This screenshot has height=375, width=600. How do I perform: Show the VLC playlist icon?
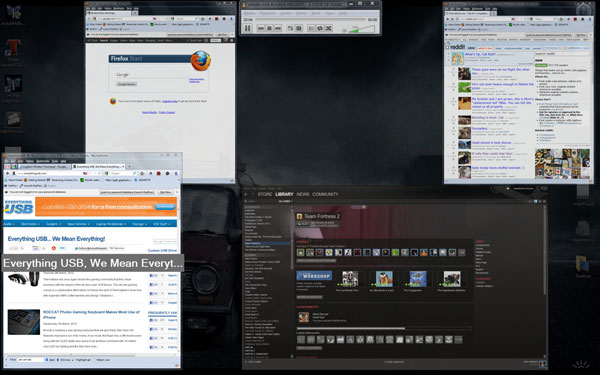pos(311,28)
